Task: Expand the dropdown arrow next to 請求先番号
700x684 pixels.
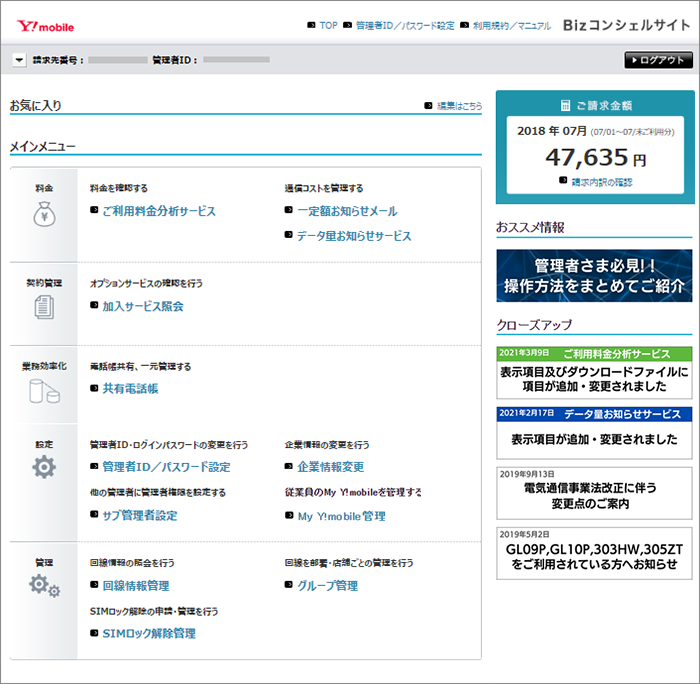Action: pyautogui.click(x=19, y=59)
